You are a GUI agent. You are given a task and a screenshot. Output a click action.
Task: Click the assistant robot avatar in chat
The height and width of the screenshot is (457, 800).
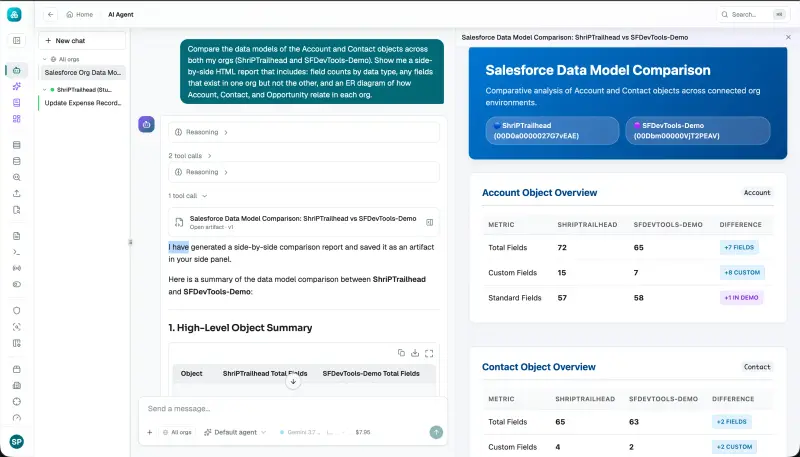point(146,124)
